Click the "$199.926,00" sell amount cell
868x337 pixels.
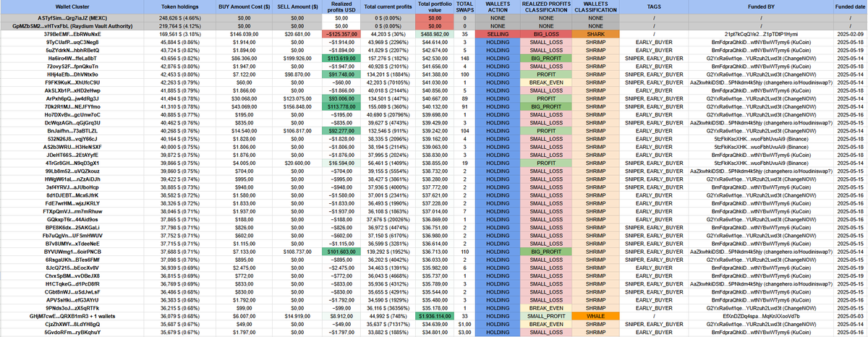pyautogui.click(x=297, y=58)
